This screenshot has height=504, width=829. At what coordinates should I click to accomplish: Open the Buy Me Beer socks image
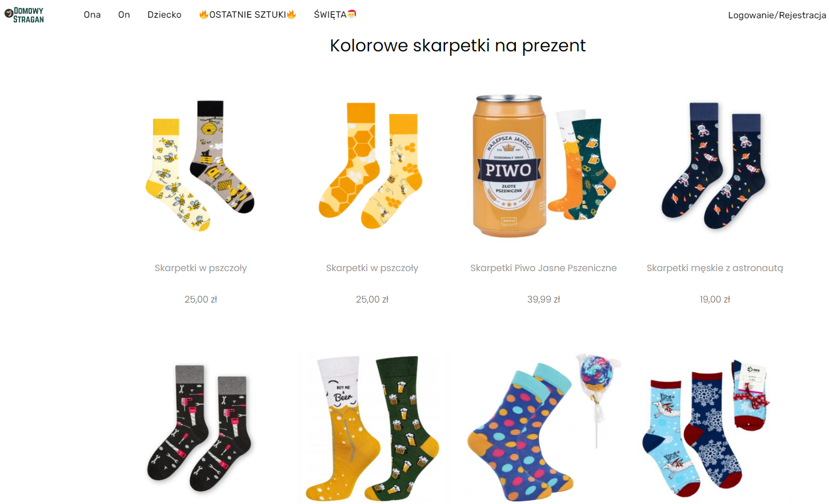pyautogui.click(x=372, y=428)
